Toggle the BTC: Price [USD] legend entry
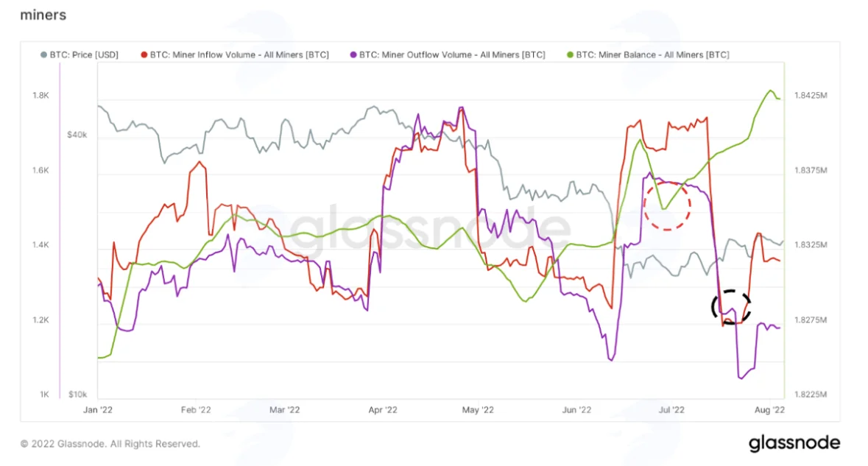 click(x=80, y=54)
